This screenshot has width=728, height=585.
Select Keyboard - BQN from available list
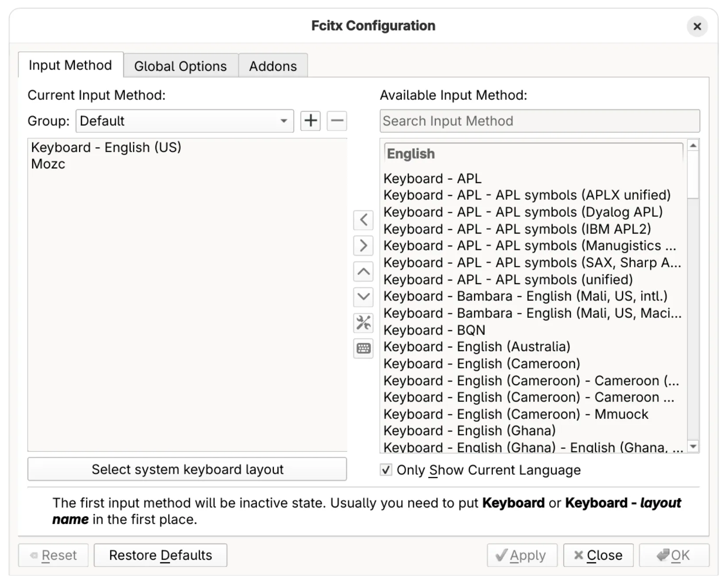434,330
